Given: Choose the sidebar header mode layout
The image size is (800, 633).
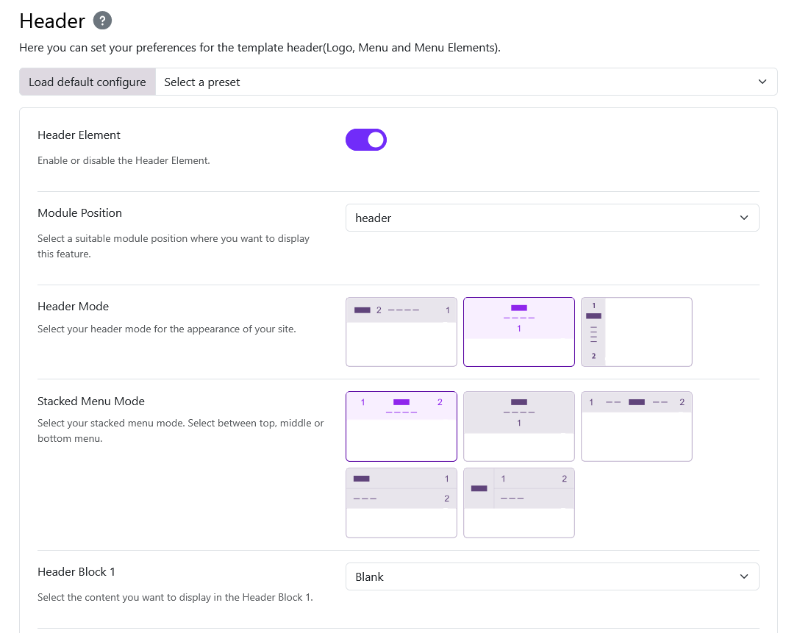Looking at the screenshot, I should pyautogui.click(x=636, y=332).
